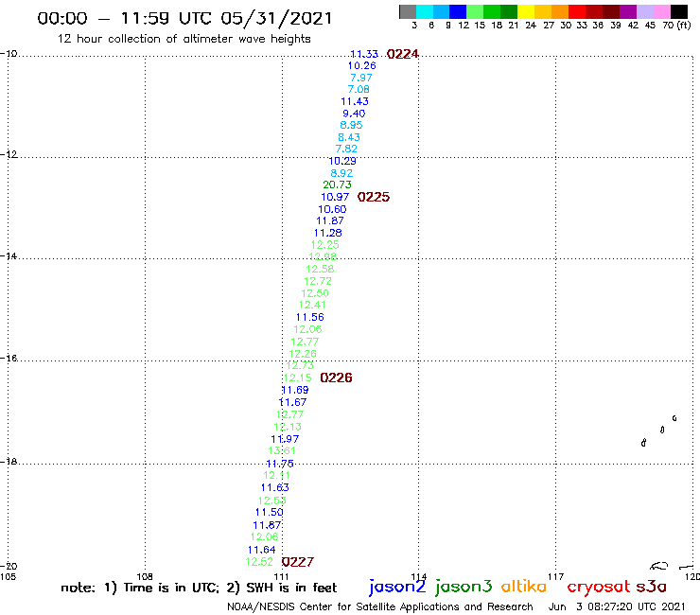Image resolution: width=700 pixels, height=615 pixels.
Task: Click the wave height value 9.40
Action: click(354, 114)
